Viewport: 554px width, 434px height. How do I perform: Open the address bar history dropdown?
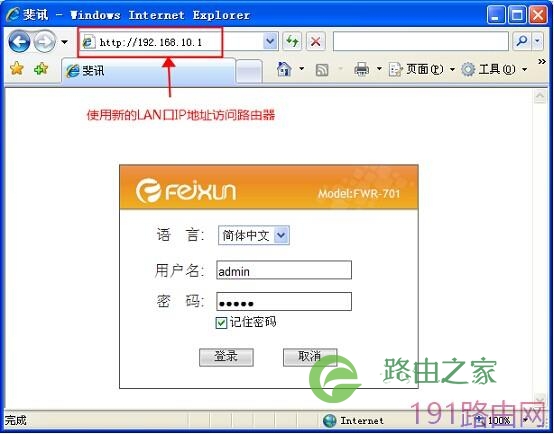[270, 42]
